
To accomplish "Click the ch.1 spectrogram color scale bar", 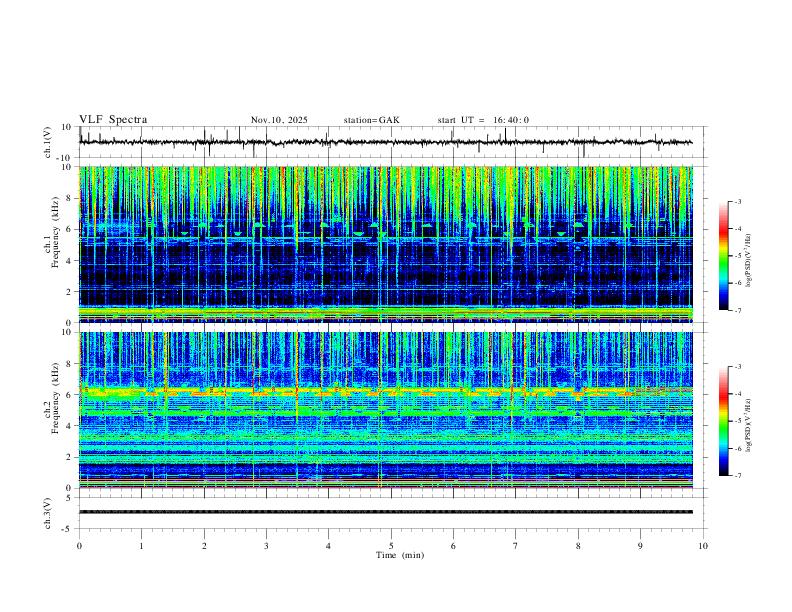I will [x=723, y=256].
